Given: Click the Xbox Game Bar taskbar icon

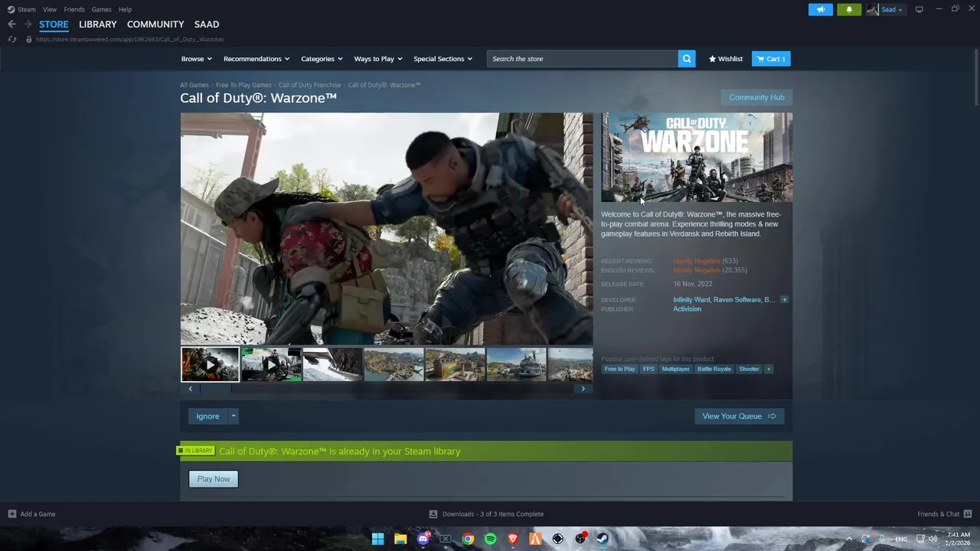Looking at the screenshot, I should tap(445, 539).
